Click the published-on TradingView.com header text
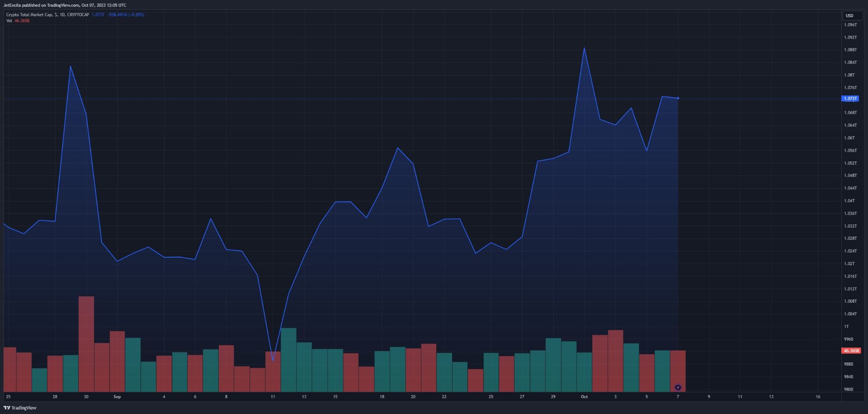 pyautogui.click(x=65, y=5)
